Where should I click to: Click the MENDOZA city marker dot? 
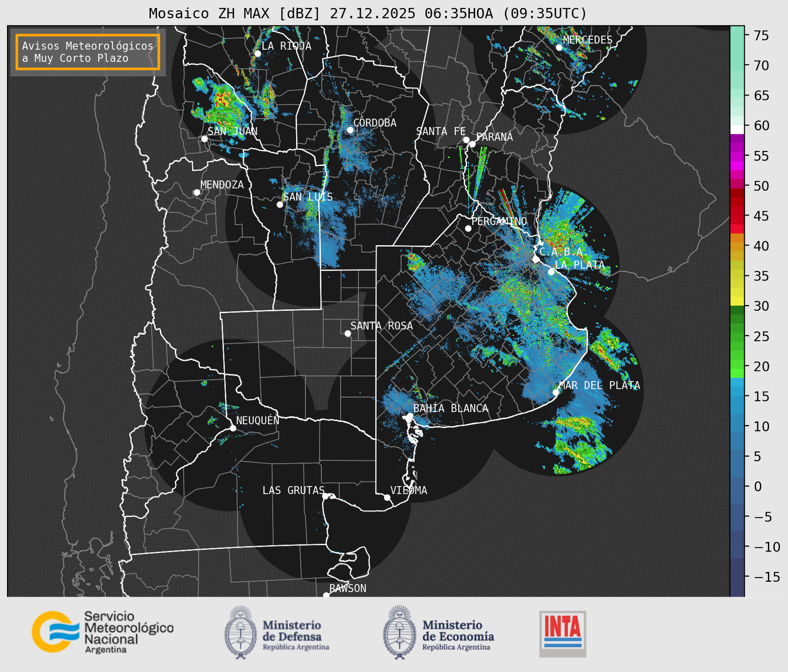click(x=197, y=193)
